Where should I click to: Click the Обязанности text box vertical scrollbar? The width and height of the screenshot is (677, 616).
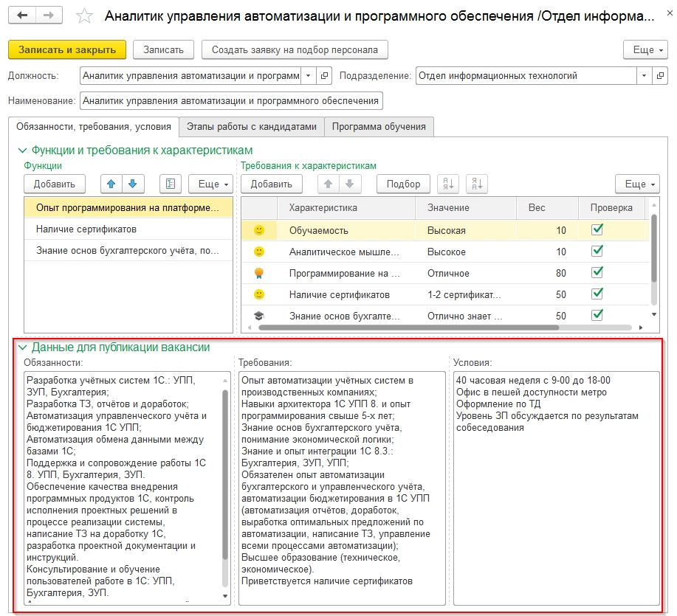(x=225, y=474)
